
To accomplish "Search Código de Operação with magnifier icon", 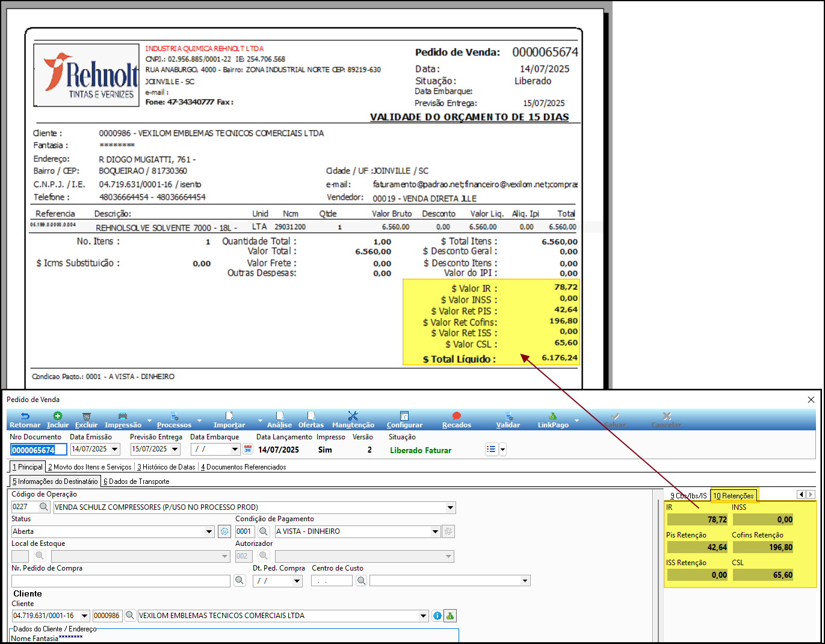I will tap(44, 507).
